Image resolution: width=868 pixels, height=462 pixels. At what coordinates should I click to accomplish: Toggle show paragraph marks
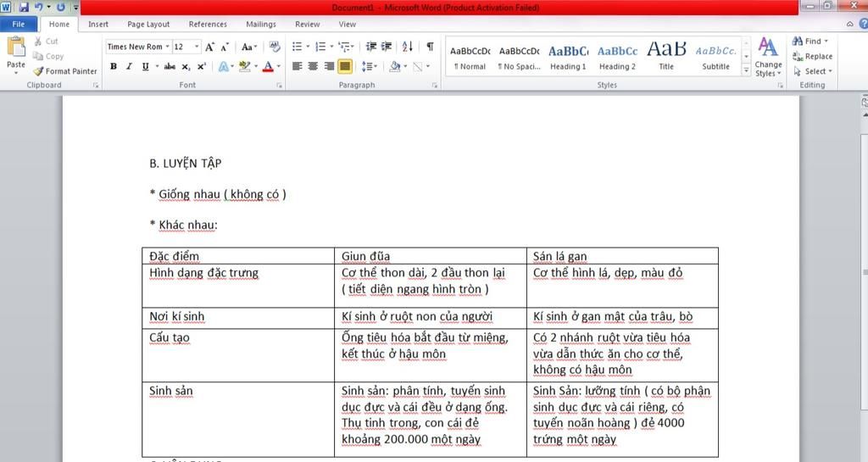[x=430, y=47]
